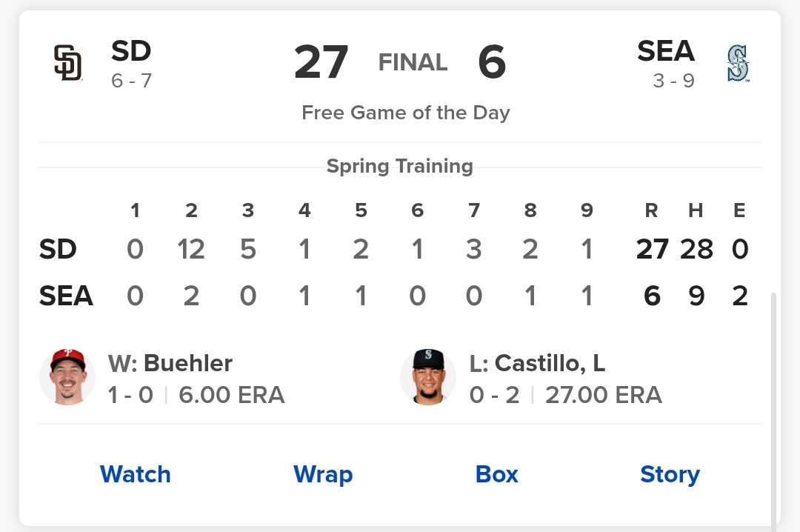
Task: Select the W: Buehler pitcher name
Action: tap(170, 364)
